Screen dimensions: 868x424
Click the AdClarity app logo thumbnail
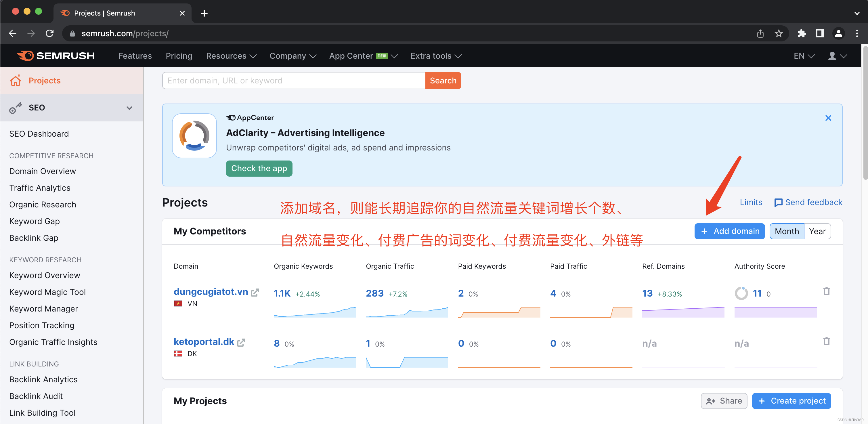[194, 135]
